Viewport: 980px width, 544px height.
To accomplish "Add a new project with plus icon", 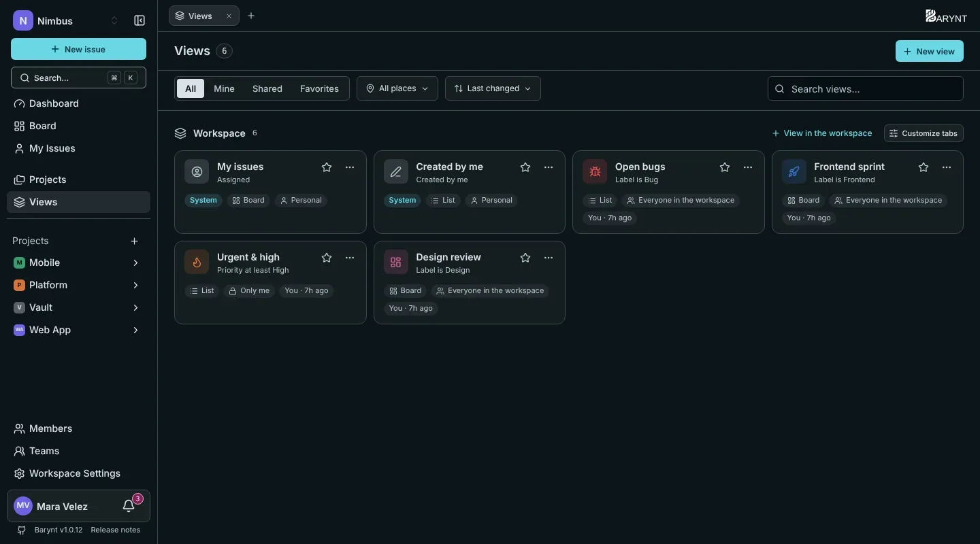I will pyautogui.click(x=134, y=241).
